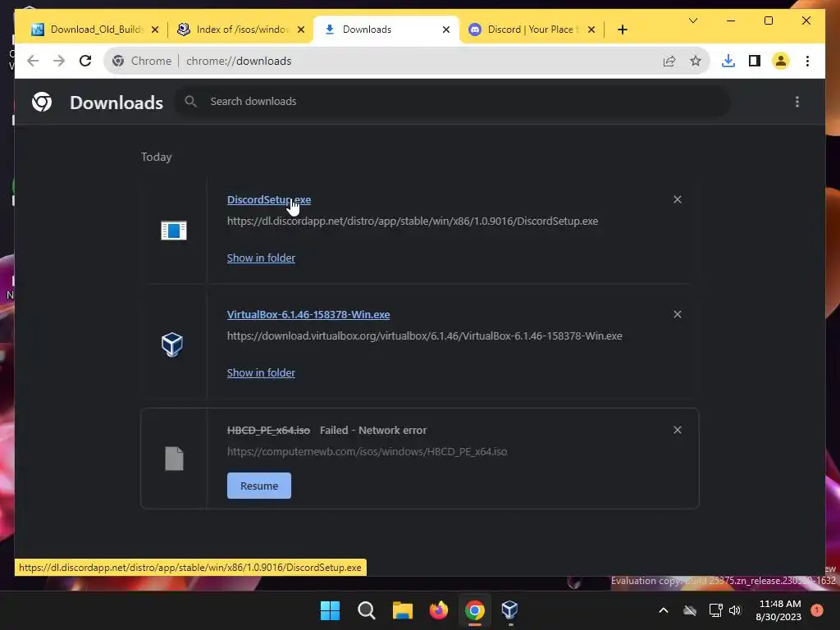840x630 pixels.
Task: Click the discordapp.net download URL text
Action: [x=413, y=221]
